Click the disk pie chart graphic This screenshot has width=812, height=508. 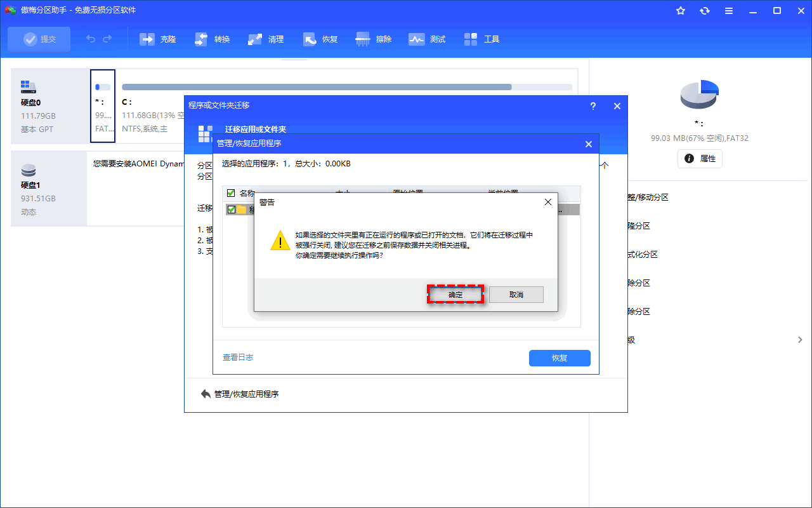(699, 94)
